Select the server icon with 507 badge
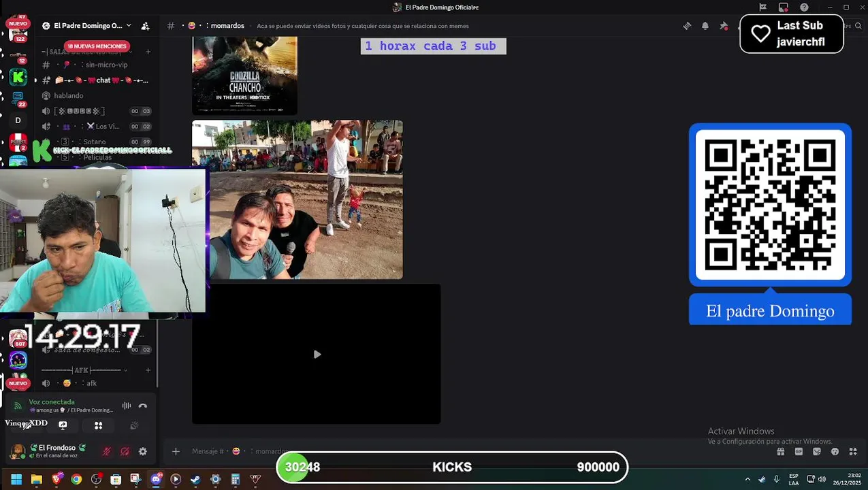The image size is (868, 490). tap(18, 338)
